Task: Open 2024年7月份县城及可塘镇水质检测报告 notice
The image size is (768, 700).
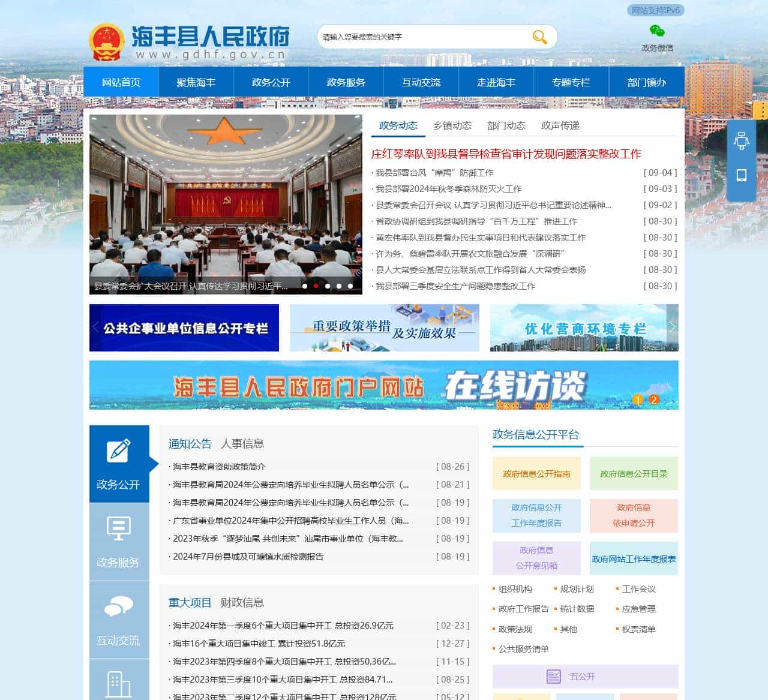Action: click(248, 557)
